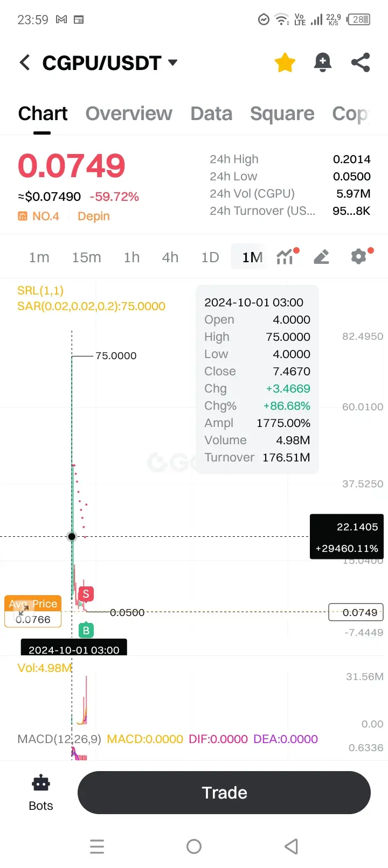Viewport: 388px width, 868px height.
Task: Select the 15m timeframe
Action: tap(86, 257)
